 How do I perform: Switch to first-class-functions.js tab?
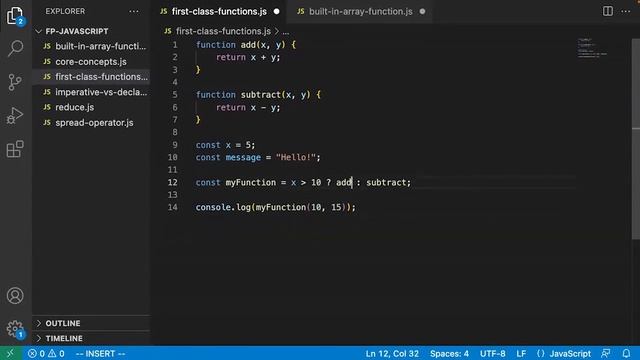pos(219,11)
